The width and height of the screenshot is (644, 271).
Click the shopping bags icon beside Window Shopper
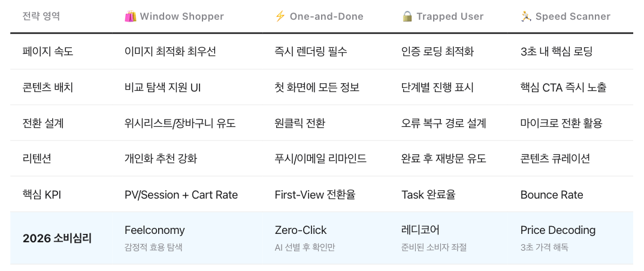130,16
